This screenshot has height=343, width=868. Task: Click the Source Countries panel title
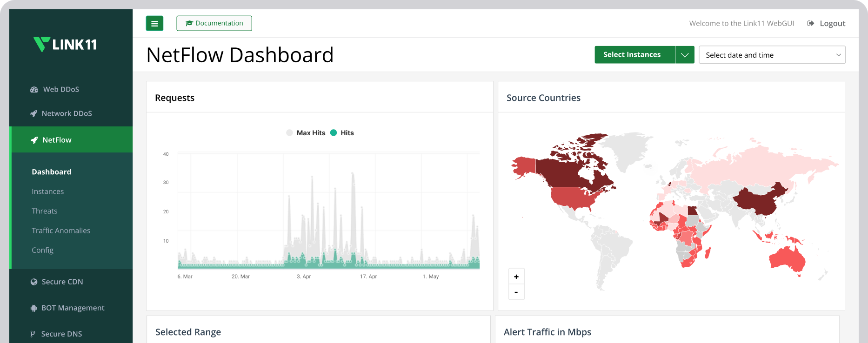click(543, 98)
